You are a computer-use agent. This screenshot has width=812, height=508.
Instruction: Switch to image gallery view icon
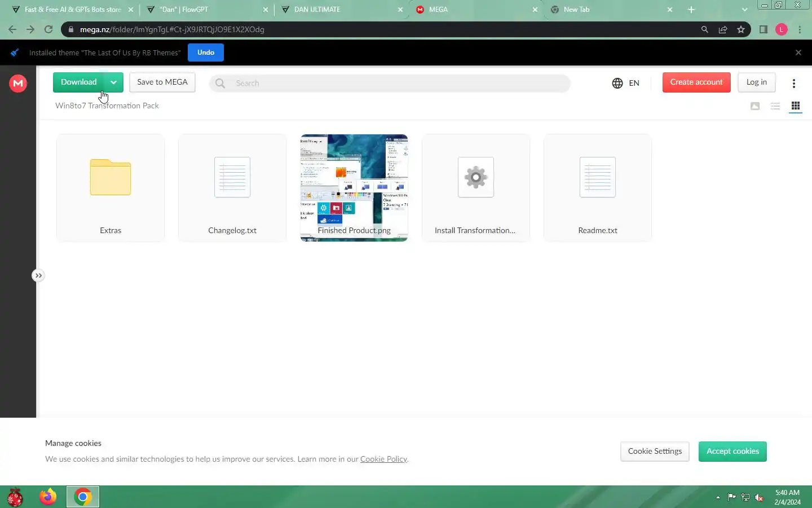tap(755, 106)
